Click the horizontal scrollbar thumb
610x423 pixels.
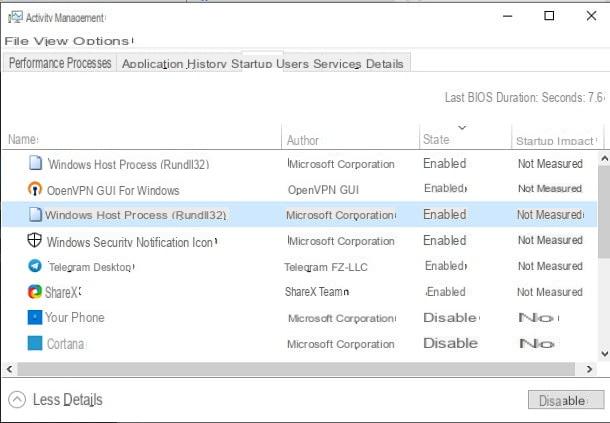pyautogui.click(x=296, y=369)
